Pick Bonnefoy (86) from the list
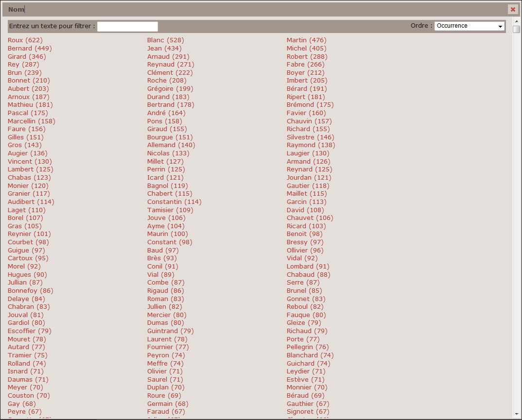This screenshot has height=420, width=522. [x=31, y=291]
